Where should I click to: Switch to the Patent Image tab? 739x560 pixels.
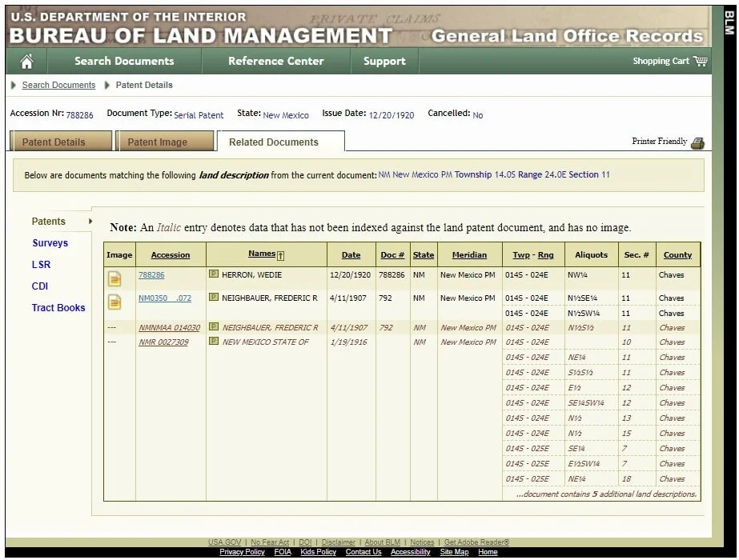click(x=164, y=142)
